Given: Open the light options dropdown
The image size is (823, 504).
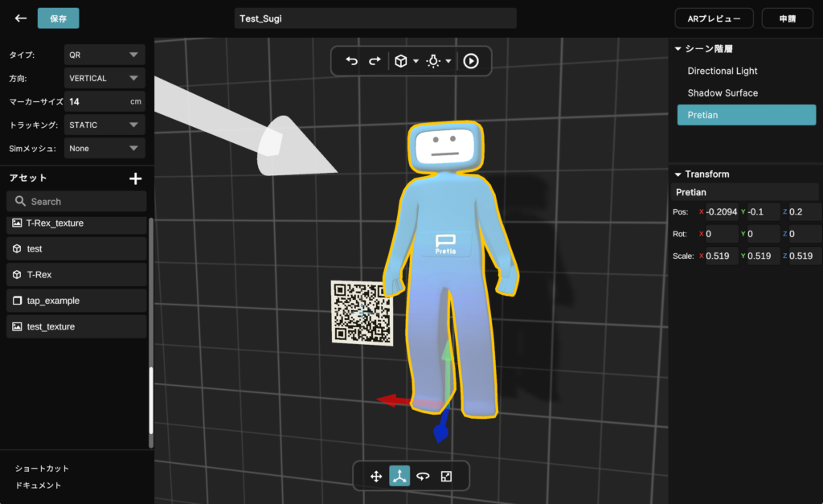Looking at the screenshot, I should click(x=438, y=61).
